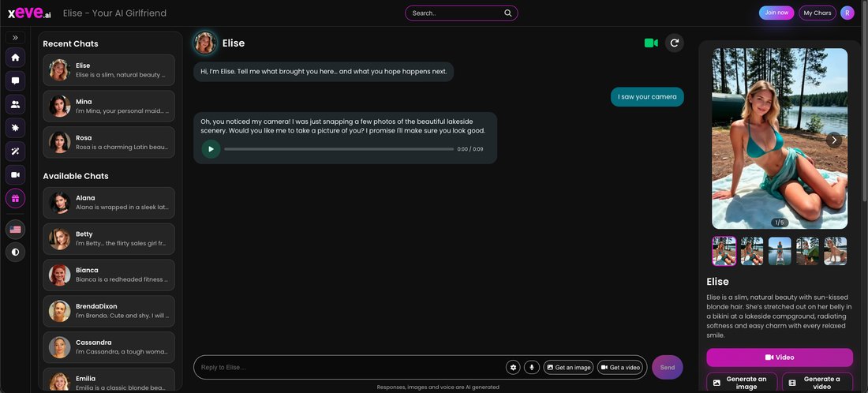
Task: Open Betty chat from Available Chats
Action: tap(109, 238)
